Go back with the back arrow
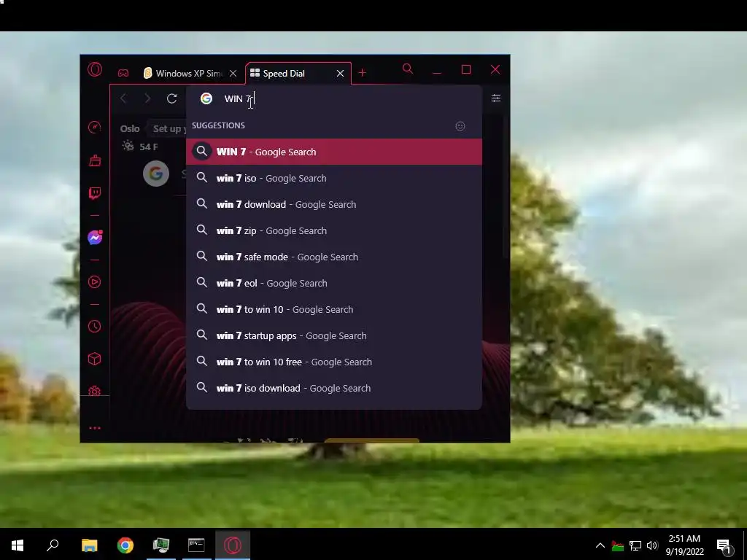The width and height of the screenshot is (747, 560). 123,98
